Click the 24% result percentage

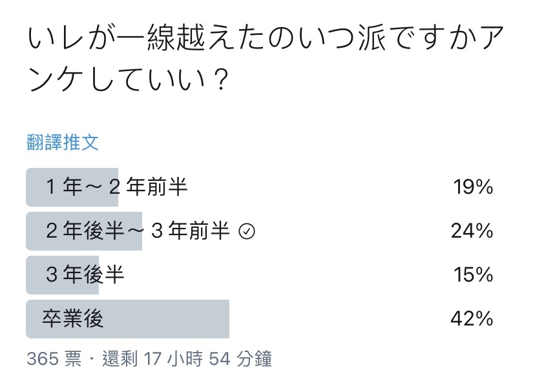pos(472,231)
